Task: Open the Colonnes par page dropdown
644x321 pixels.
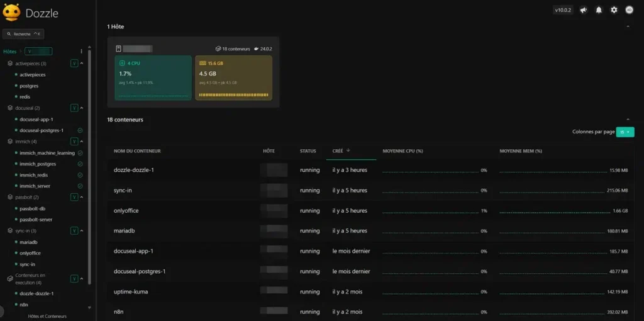Action: [625, 132]
